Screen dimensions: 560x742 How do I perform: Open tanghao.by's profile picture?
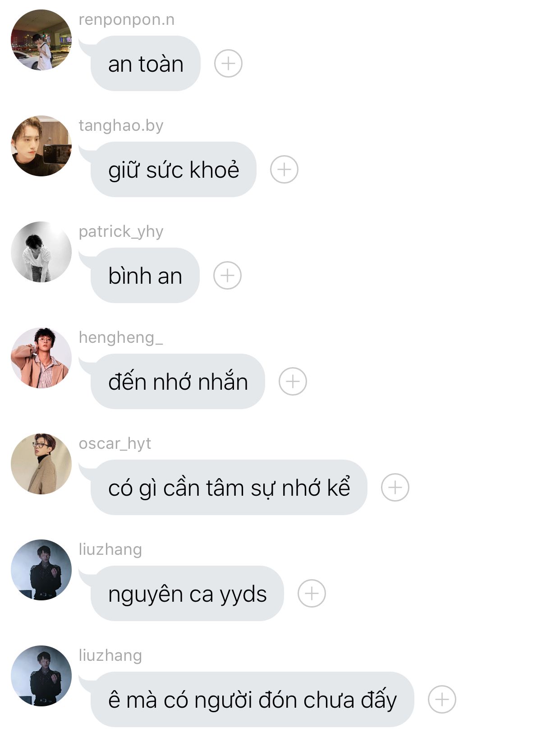[41, 146]
